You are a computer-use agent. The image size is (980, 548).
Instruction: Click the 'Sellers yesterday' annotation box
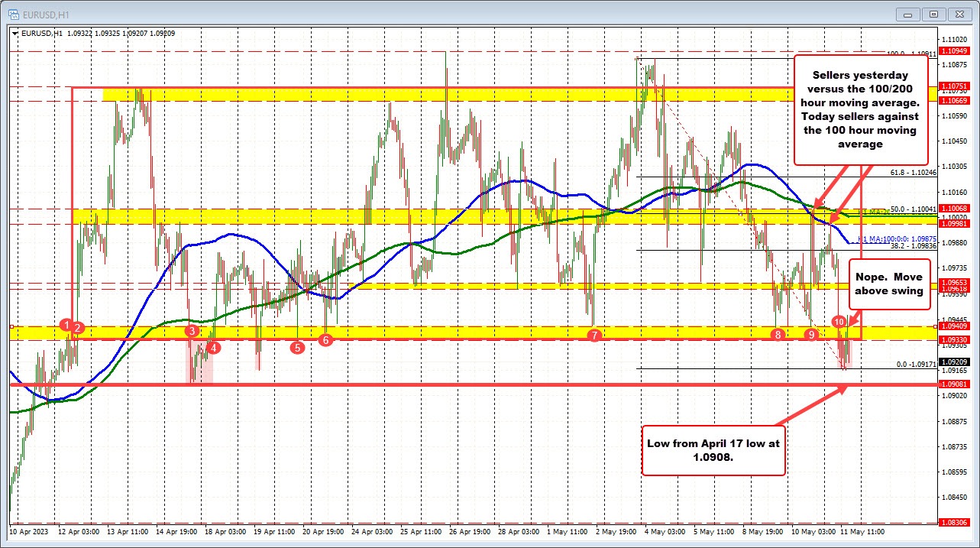(861, 110)
